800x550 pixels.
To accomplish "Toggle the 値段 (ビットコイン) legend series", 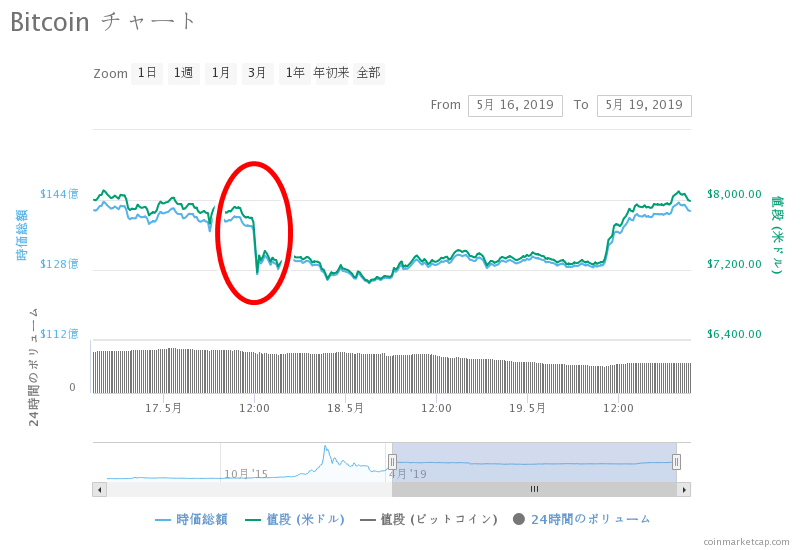I will (x=429, y=520).
